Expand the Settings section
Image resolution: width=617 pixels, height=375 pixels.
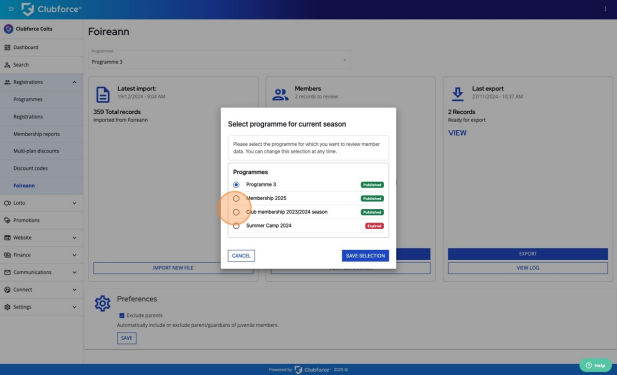tap(74, 307)
